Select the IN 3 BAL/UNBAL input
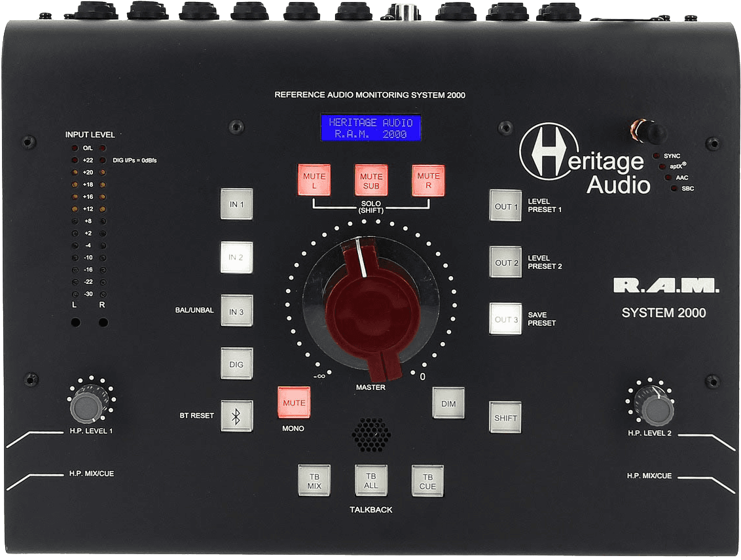 point(236,311)
